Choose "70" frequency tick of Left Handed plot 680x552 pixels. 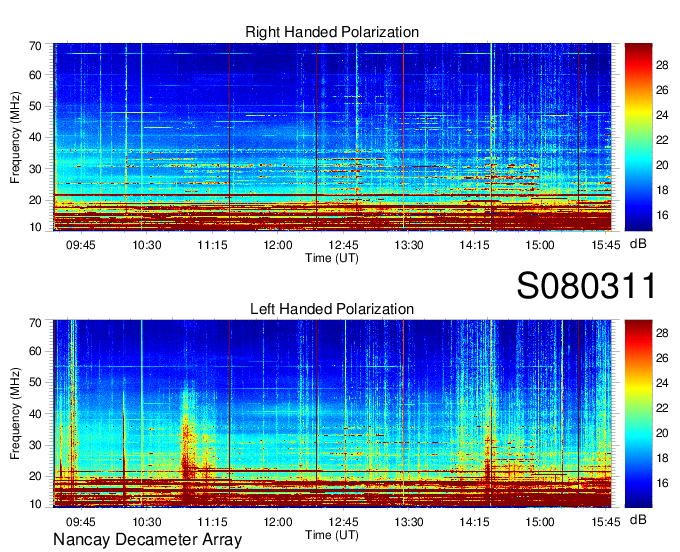pos(35,323)
